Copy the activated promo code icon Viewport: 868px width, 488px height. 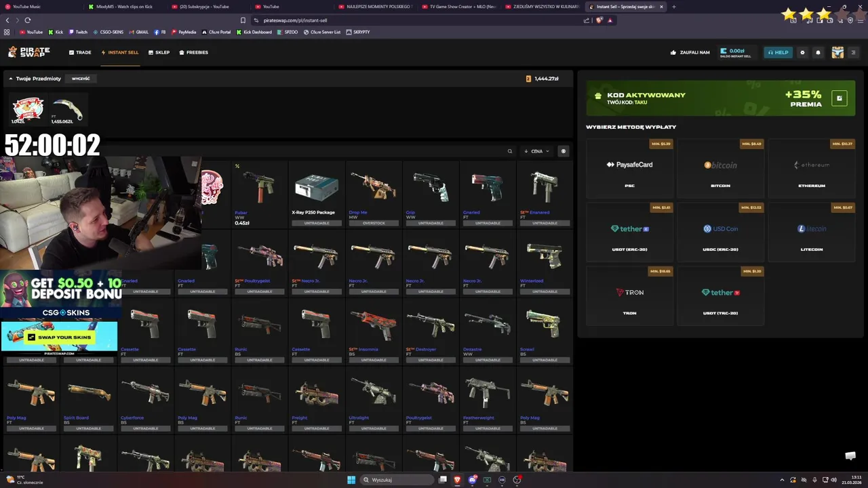839,98
